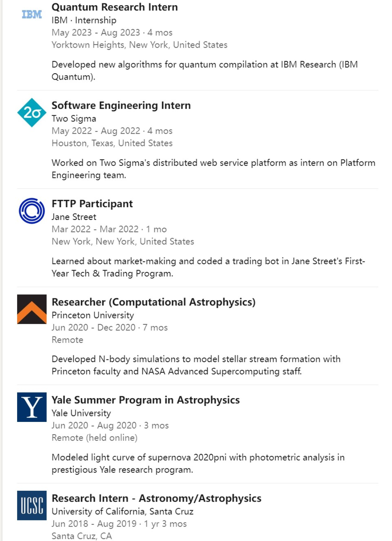The height and width of the screenshot is (541, 392).
Task: Click the Jane Street circular logo
Action: (32, 211)
